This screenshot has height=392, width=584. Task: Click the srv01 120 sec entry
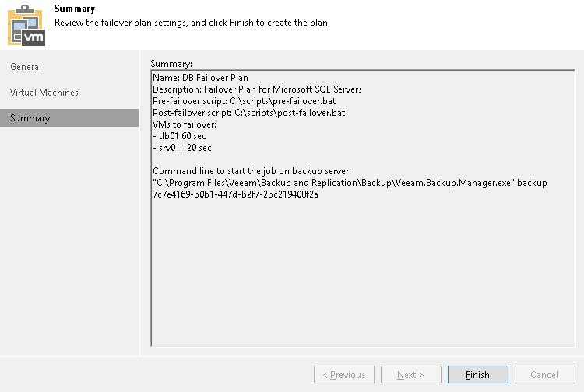point(182,148)
